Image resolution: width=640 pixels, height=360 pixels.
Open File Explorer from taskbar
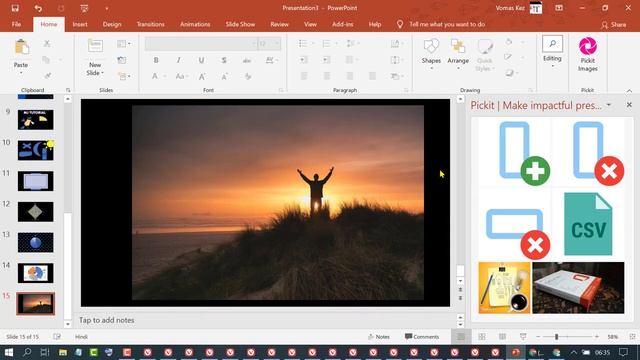point(62,352)
